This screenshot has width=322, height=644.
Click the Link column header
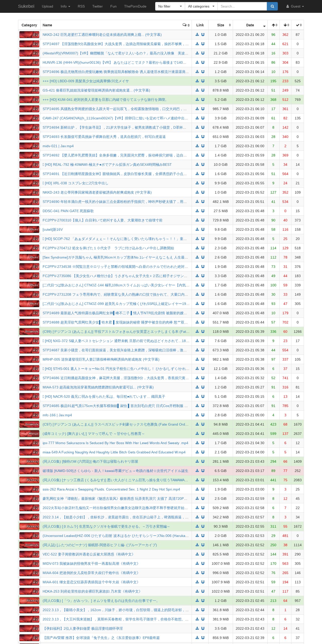(200, 25)
